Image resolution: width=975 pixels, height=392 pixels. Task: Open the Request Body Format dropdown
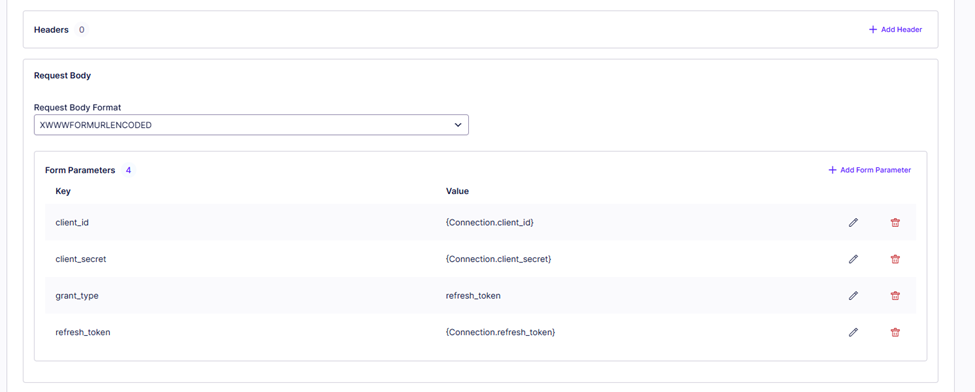pyautogui.click(x=251, y=124)
